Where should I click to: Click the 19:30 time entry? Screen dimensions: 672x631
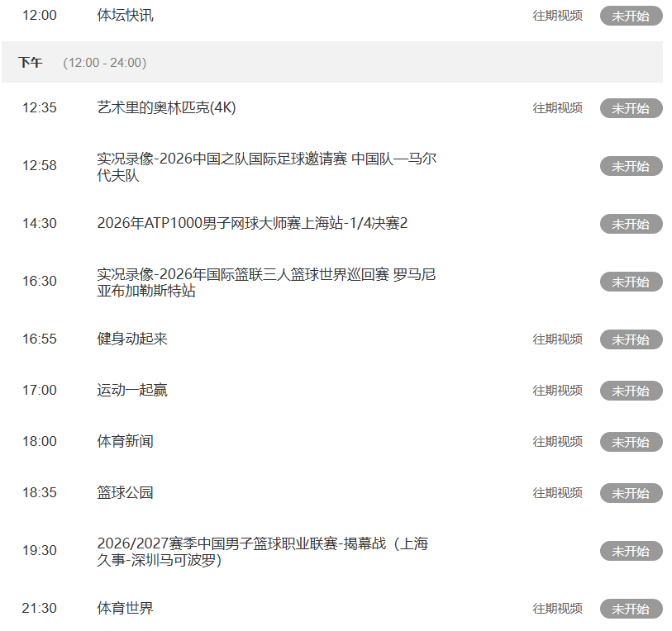point(40,550)
